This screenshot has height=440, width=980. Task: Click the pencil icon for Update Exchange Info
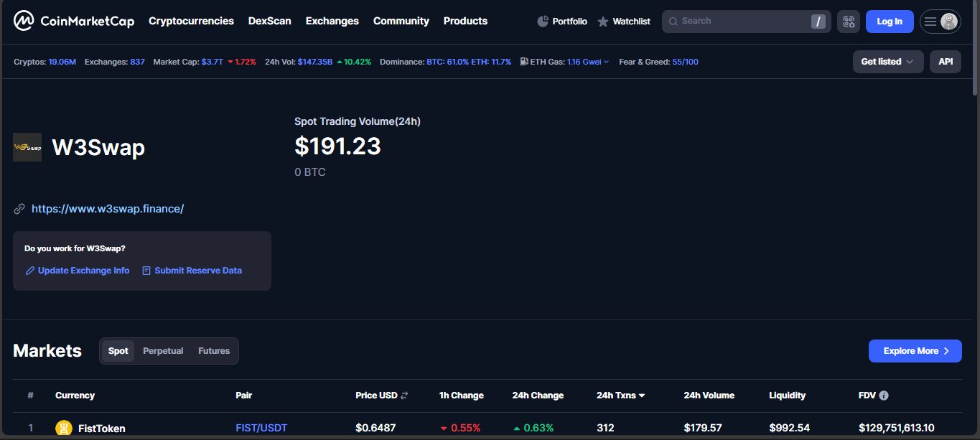point(30,271)
